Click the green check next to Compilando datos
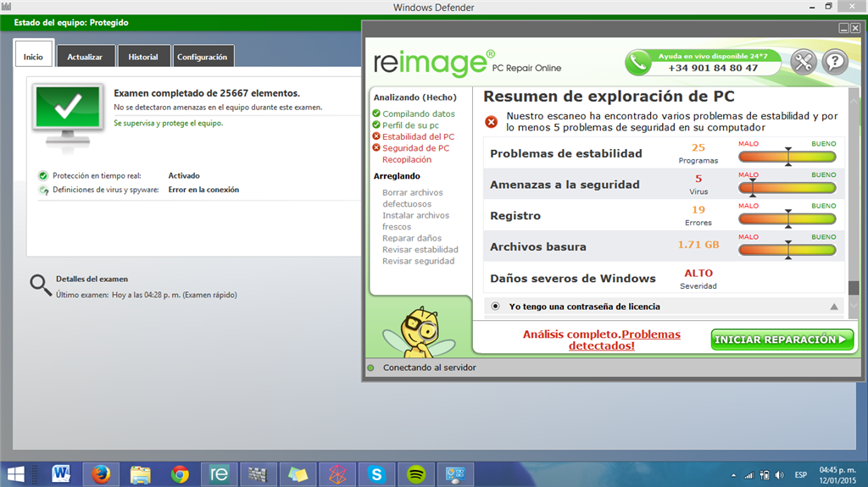This screenshot has width=868, height=487. tap(376, 113)
